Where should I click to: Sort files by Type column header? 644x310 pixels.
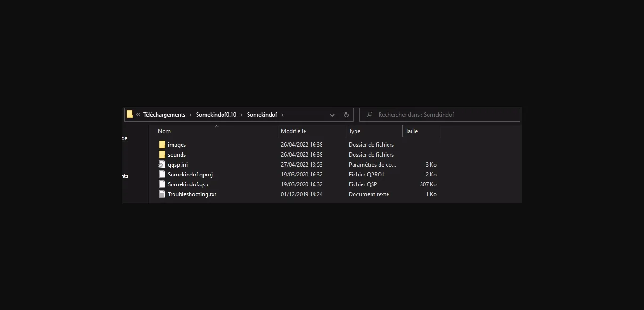(x=355, y=131)
